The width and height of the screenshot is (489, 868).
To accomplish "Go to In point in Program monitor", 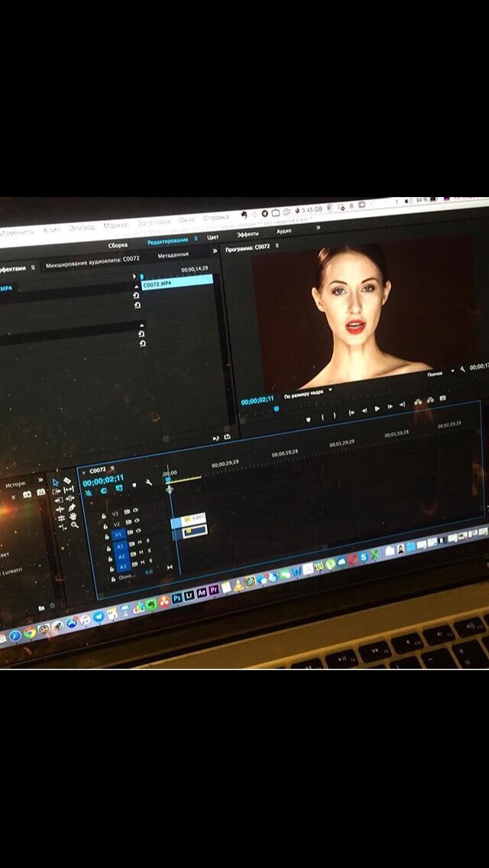I will [x=351, y=413].
